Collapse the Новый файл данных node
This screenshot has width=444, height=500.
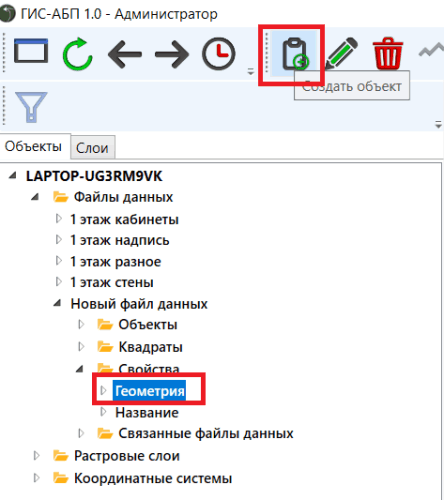58,303
